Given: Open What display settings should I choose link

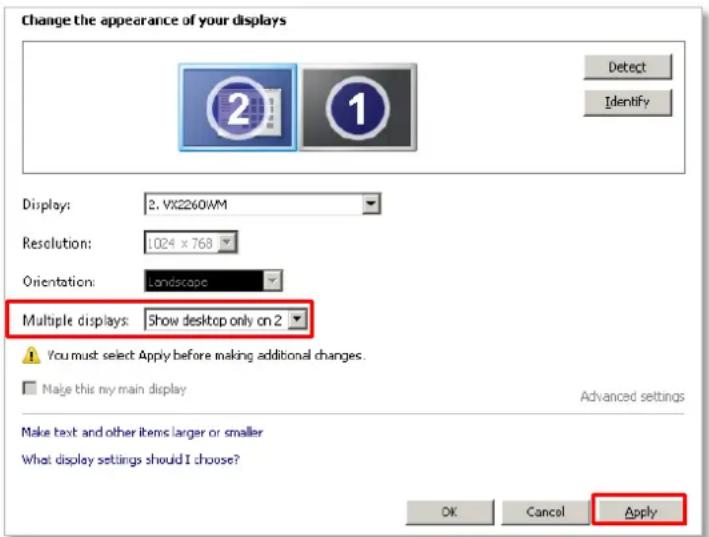Looking at the screenshot, I should [x=131, y=459].
